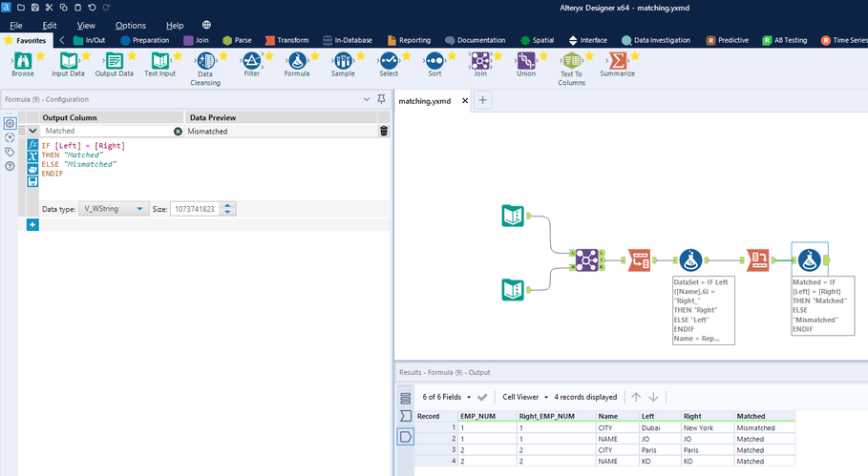Select the Browse tool in Favorites
This screenshot has width=868, height=476.
23,65
